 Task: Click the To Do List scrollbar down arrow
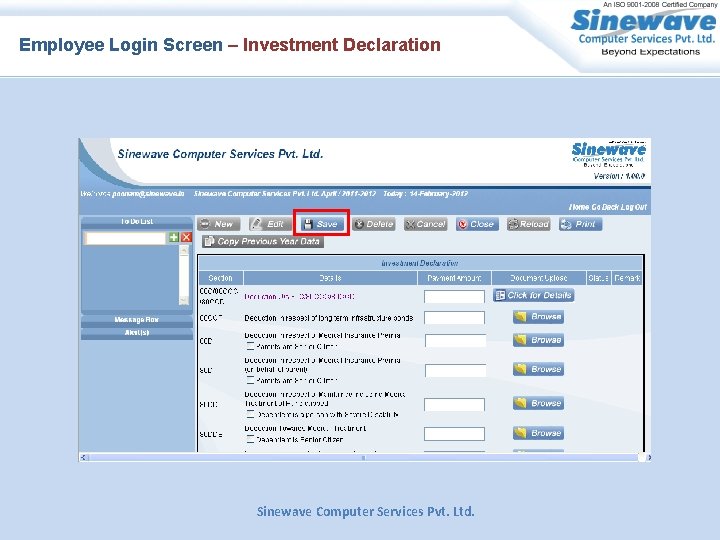(x=184, y=301)
